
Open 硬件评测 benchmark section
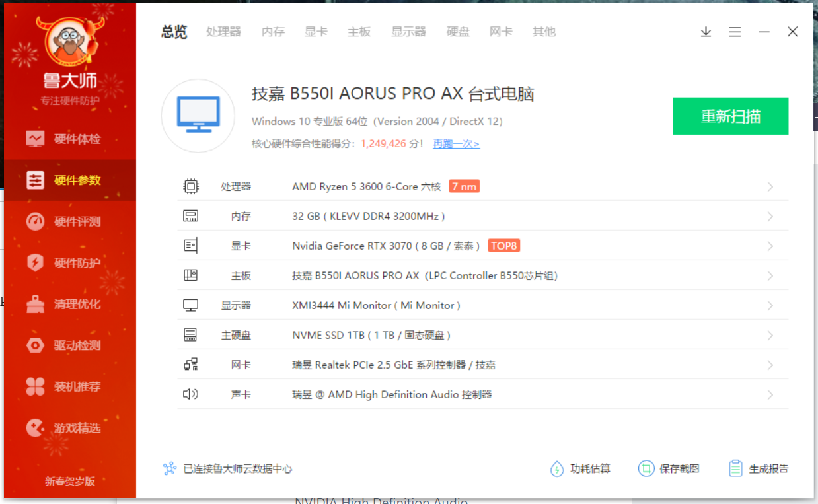click(x=69, y=221)
